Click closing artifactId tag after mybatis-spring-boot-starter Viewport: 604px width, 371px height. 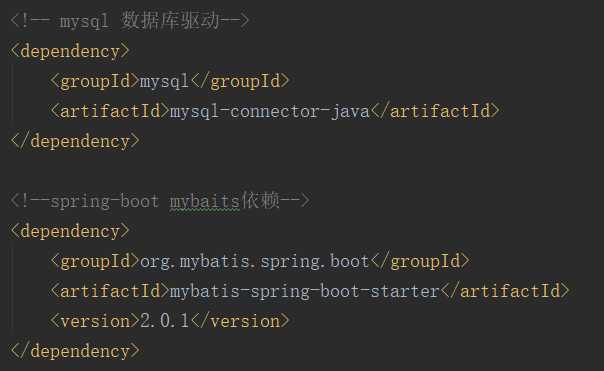(505, 291)
